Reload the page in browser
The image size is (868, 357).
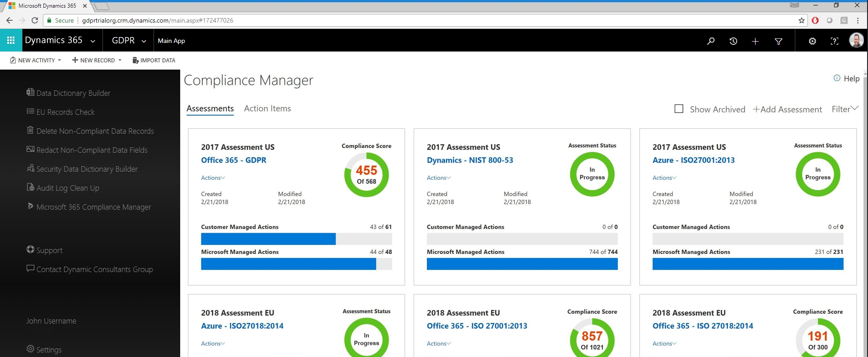click(35, 20)
